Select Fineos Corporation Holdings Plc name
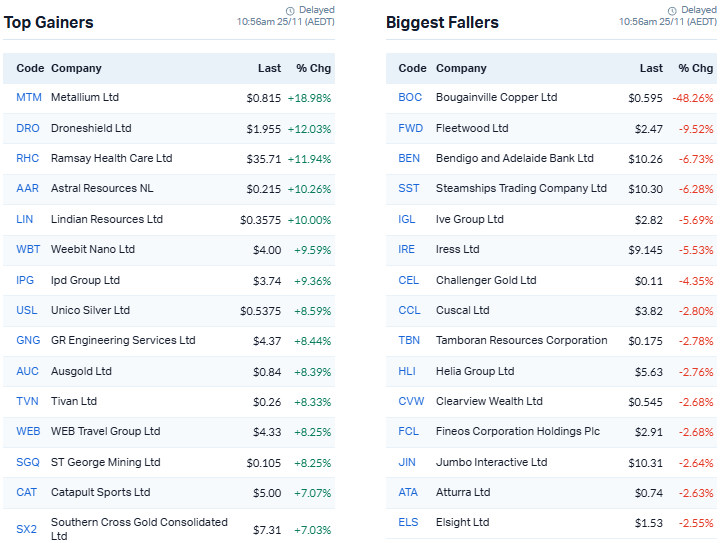The width and height of the screenshot is (725, 543). [518, 432]
